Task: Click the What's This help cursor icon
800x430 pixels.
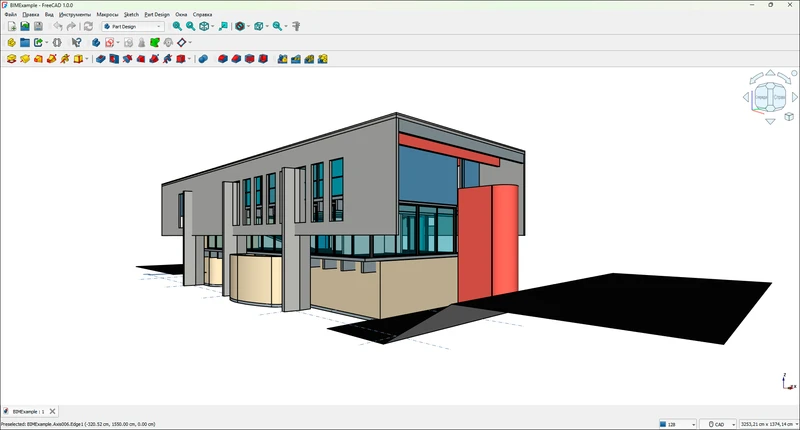Action: point(76,43)
